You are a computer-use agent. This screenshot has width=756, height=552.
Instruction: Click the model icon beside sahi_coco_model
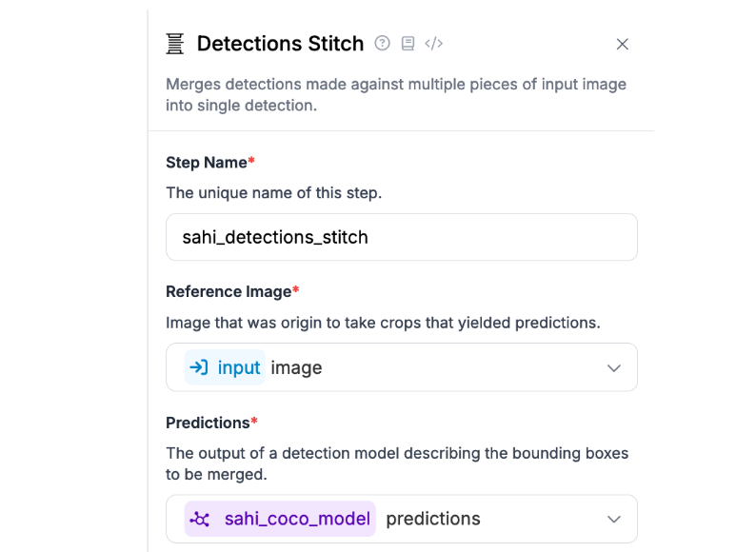(x=200, y=519)
